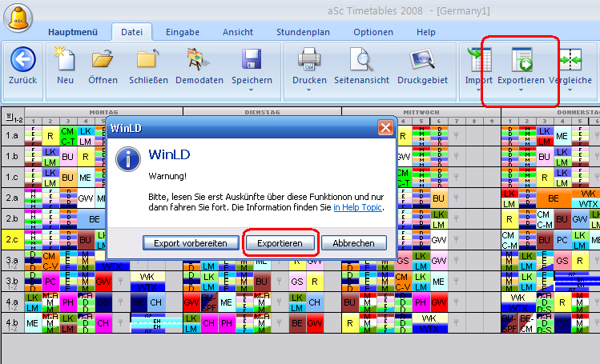
Task: Select class row 3.b
Action: (12, 281)
